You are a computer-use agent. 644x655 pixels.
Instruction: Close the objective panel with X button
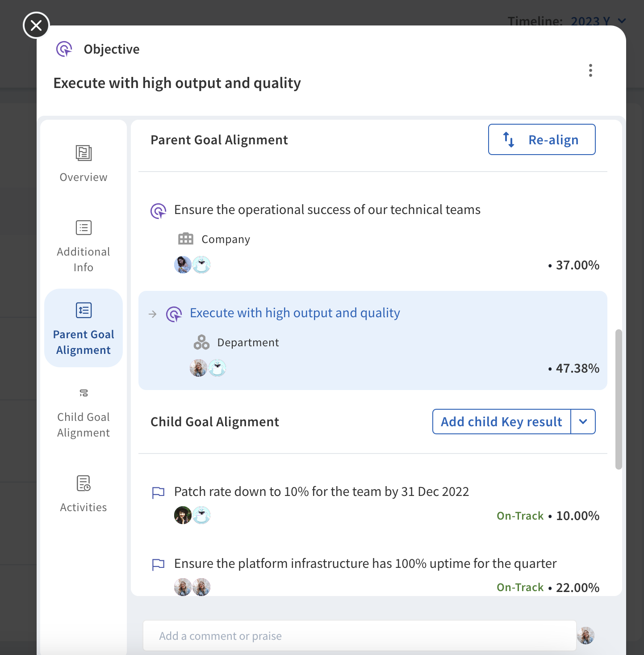[36, 25]
